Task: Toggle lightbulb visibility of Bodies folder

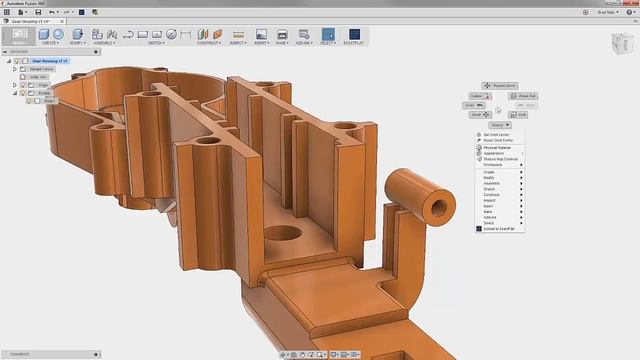Action: tap(23, 93)
